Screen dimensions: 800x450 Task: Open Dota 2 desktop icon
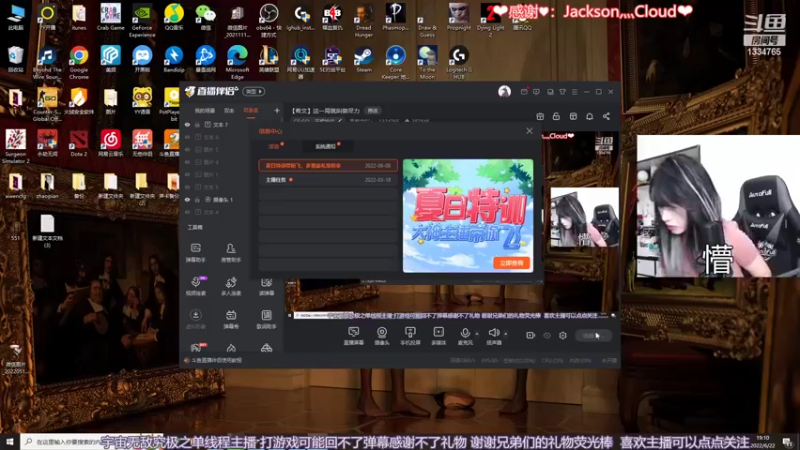point(79,143)
